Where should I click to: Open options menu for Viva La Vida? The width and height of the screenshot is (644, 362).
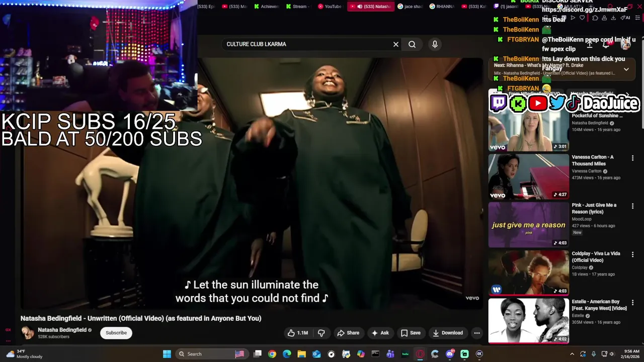(632, 254)
